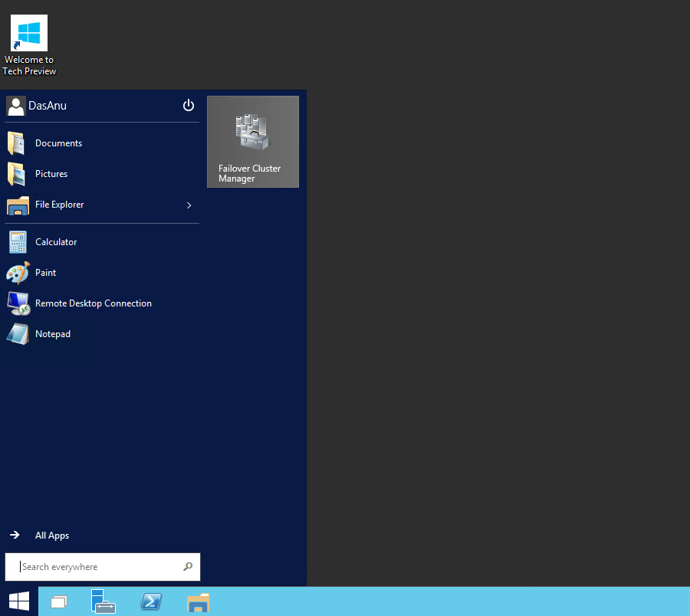Click the DasAnu user account name

click(x=47, y=106)
